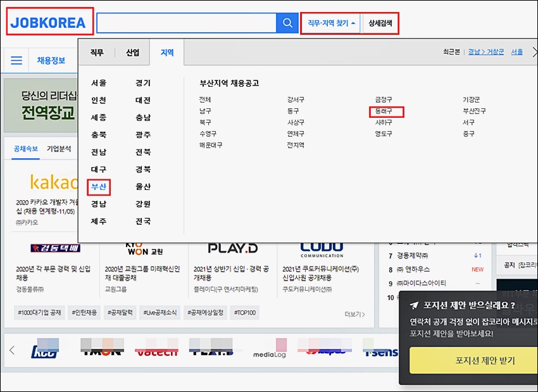Select 동래구 district
This screenshot has height=392, width=538.
384,111
